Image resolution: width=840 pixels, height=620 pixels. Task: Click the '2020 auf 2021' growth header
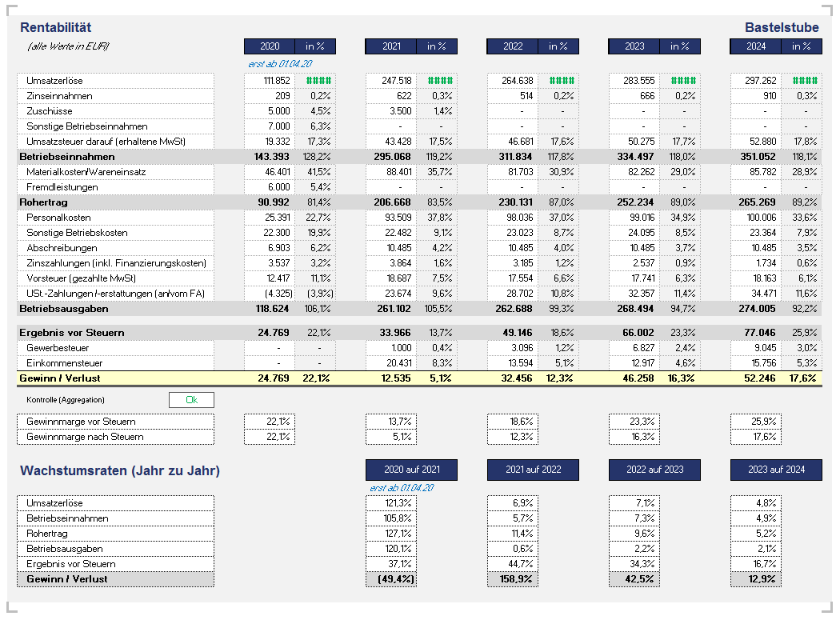coord(411,470)
